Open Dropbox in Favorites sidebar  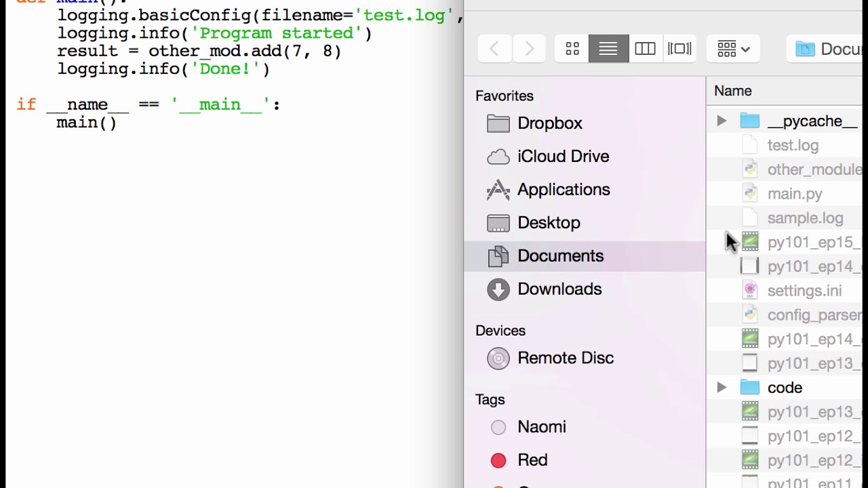point(549,123)
